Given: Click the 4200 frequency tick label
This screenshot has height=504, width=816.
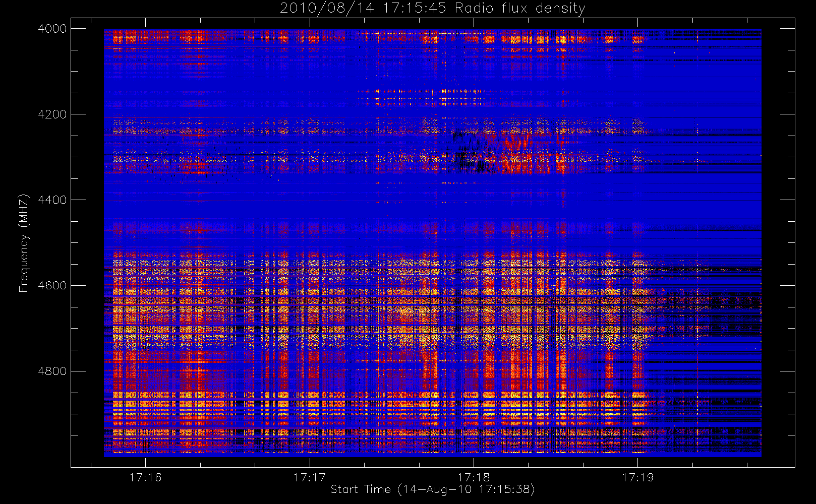Looking at the screenshot, I should coord(52,114).
